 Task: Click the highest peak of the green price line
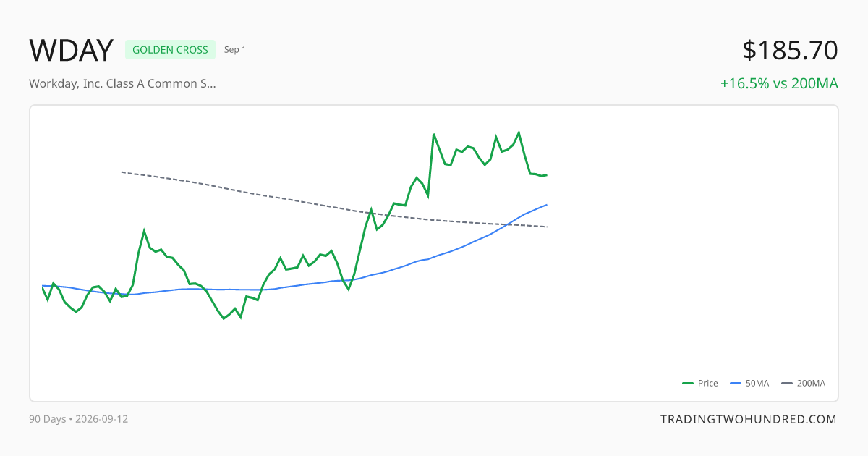(x=519, y=132)
